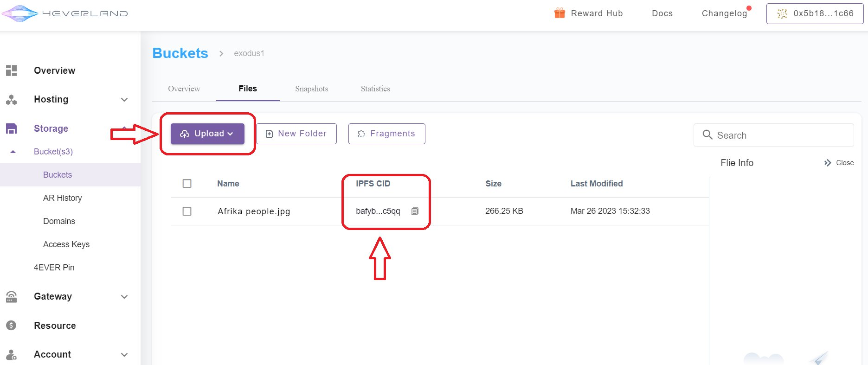Copy the IPFS CID of Afrika people.jpg
Viewport: 868px width, 365px height.
[415, 211]
